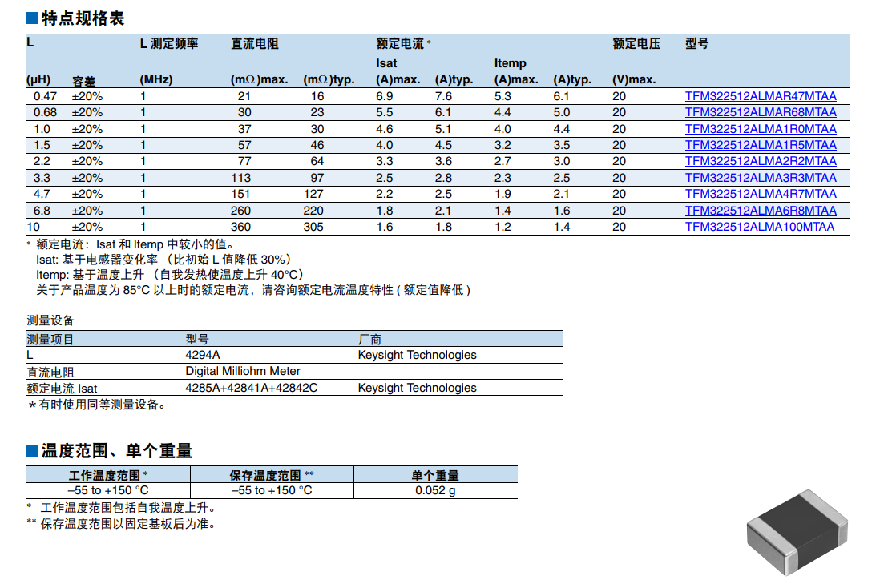Screen dimensions: 884x588
Task: Click the 直流电阻 column header
Action: tap(254, 44)
